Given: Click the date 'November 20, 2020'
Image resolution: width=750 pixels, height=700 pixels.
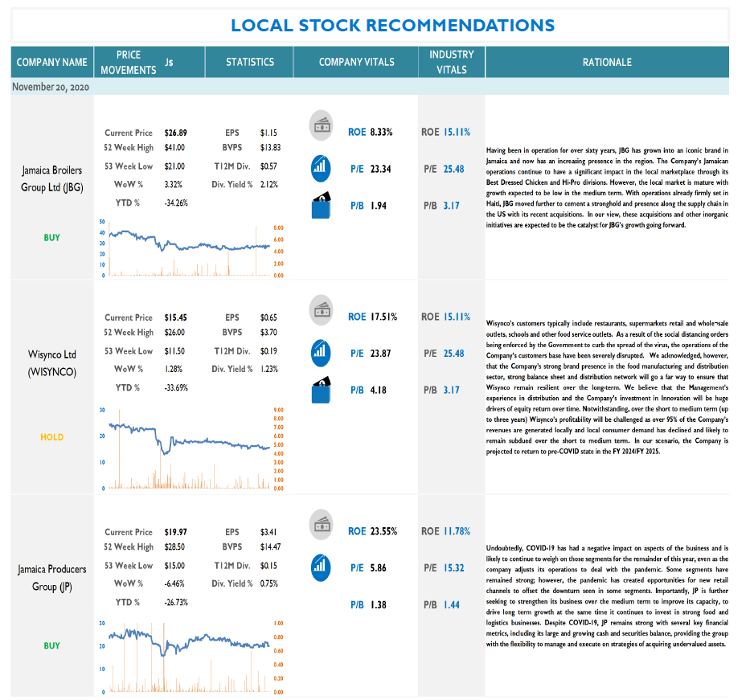Looking at the screenshot, I should click(x=51, y=87).
